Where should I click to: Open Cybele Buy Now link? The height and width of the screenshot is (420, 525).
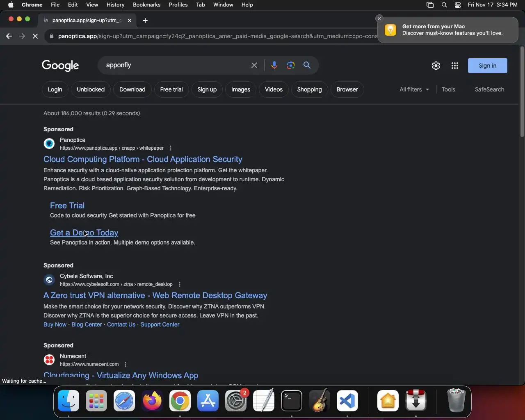pyautogui.click(x=55, y=324)
